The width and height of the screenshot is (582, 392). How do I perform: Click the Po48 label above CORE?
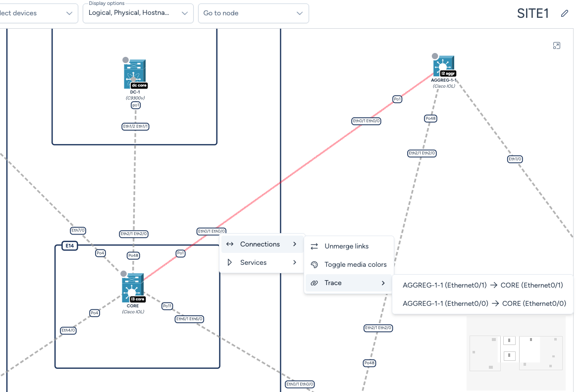coord(133,255)
